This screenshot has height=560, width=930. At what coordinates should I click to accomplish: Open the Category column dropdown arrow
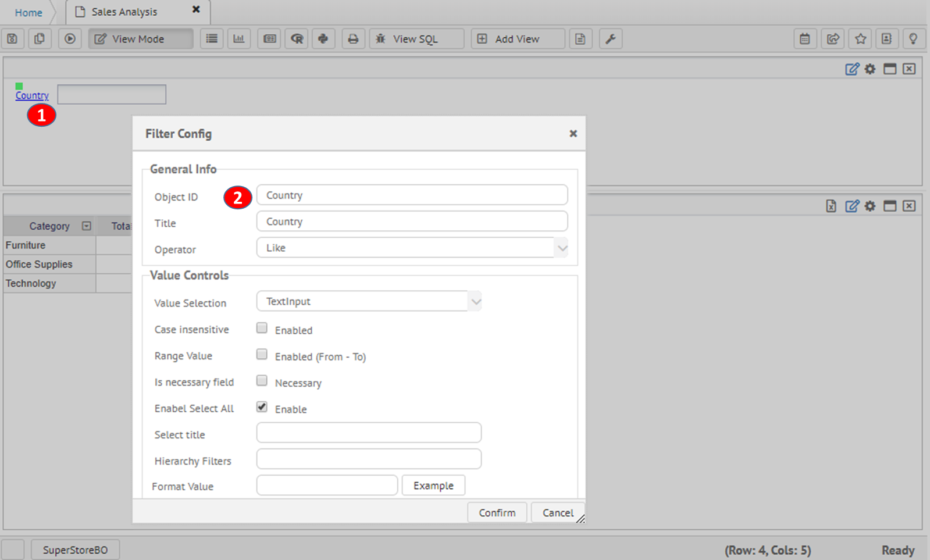click(x=87, y=226)
